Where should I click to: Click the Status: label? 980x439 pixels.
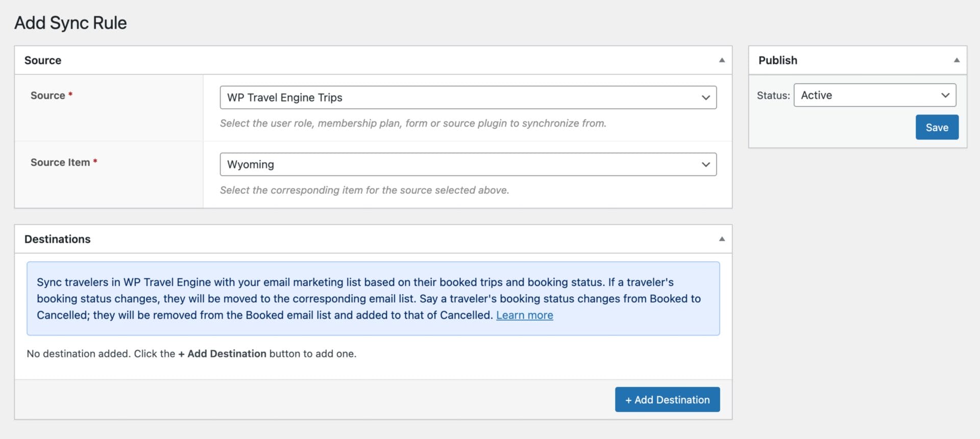(x=773, y=95)
